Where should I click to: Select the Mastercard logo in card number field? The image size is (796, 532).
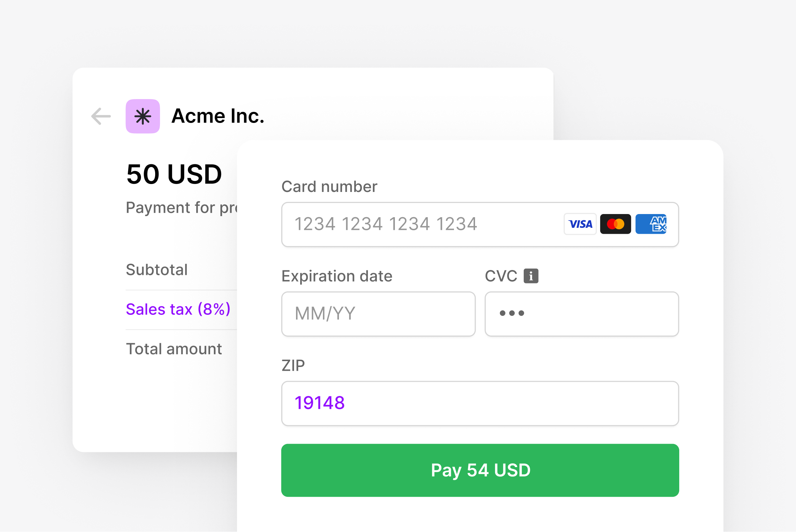(616, 224)
